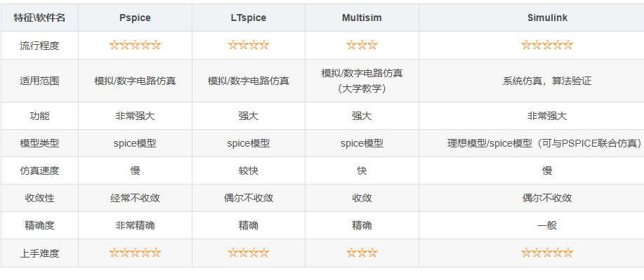Click the Pspice popularity star rating
Screen dimensions: 644x280
click(135, 45)
